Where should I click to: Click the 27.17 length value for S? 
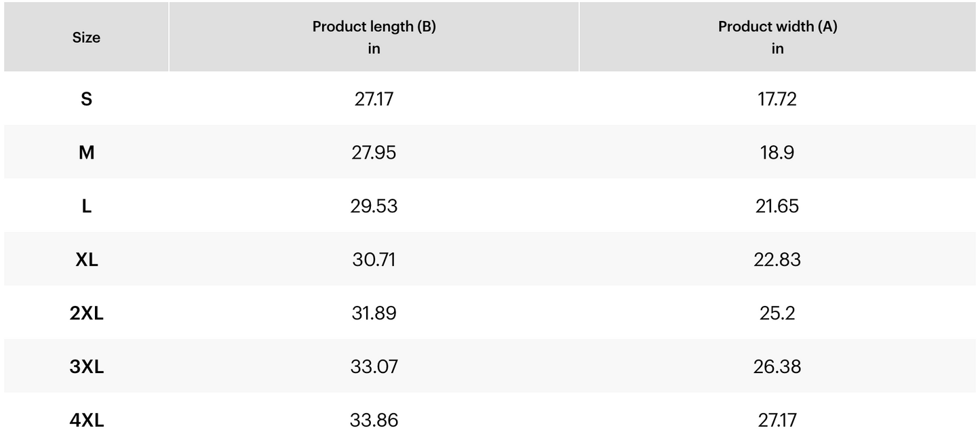(374, 99)
